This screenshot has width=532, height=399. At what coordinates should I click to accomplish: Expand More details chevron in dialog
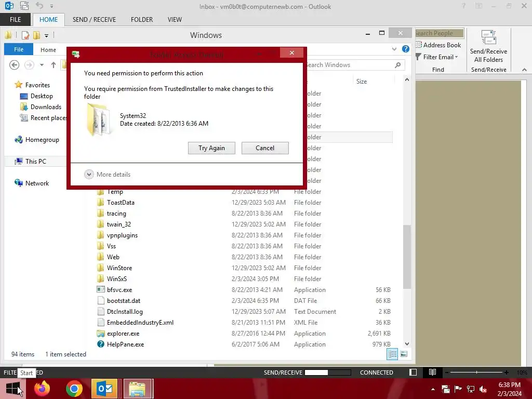(x=89, y=175)
